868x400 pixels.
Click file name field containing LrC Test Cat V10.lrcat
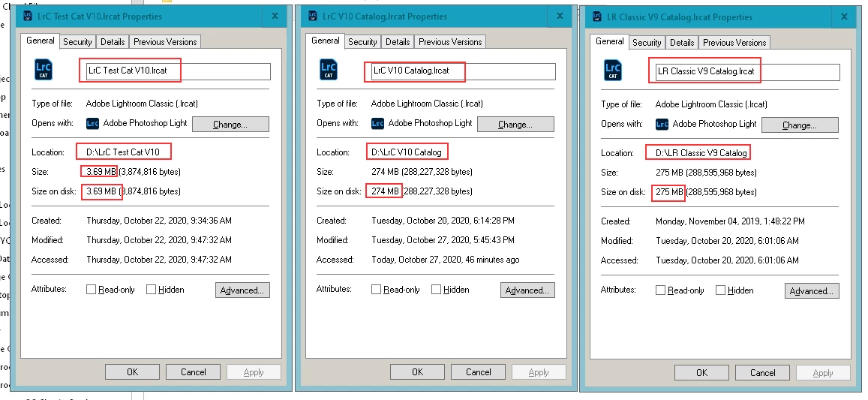pyautogui.click(x=179, y=71)
